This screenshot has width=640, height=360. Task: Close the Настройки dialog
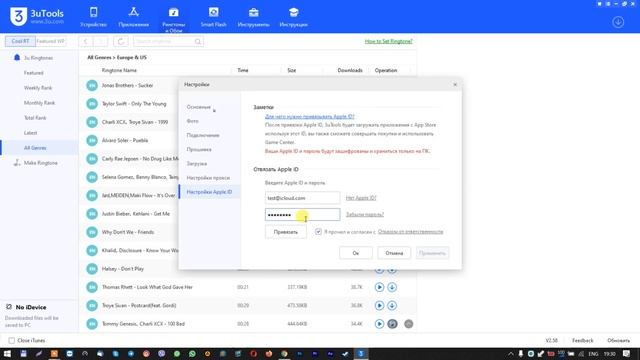455,84
